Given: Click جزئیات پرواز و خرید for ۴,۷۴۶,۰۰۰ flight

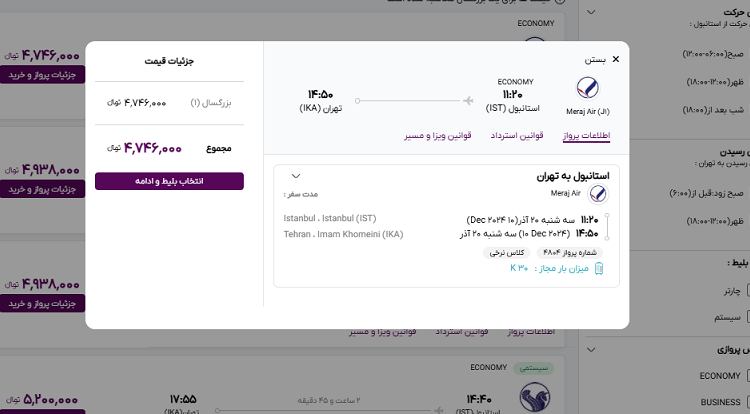Looking at the screenshot, I should [x=42, y=75].
